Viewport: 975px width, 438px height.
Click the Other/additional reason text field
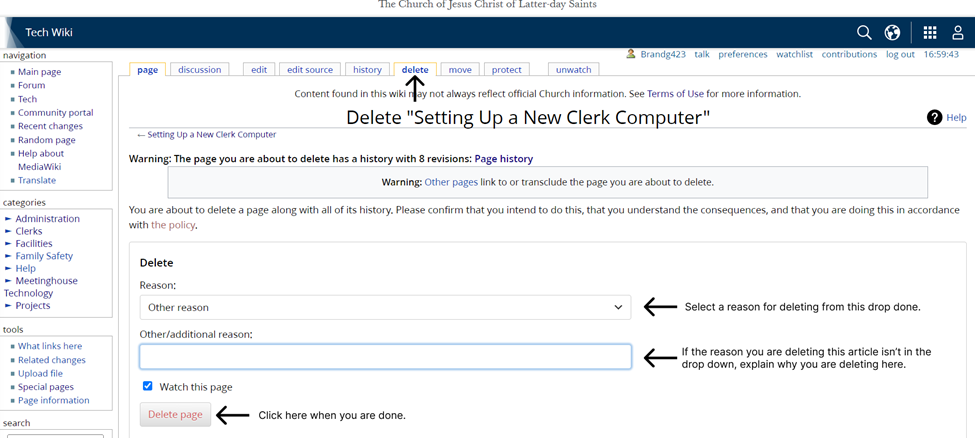point(385,357)
